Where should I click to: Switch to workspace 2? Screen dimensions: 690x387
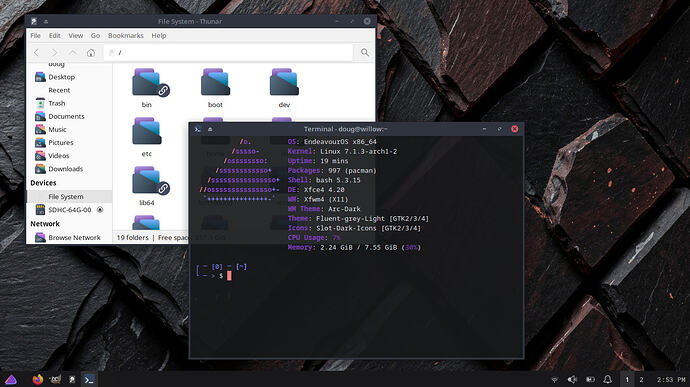(x=641, y=380)
